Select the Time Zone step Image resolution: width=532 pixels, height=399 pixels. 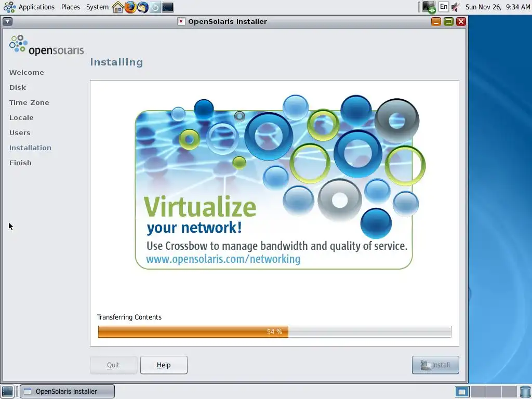click(x=29, y=102)
